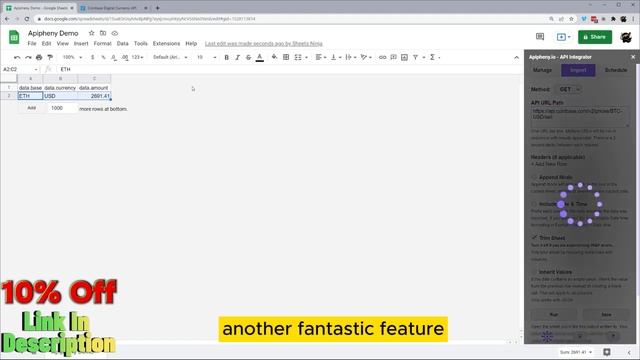Click the redo arrow icon
Viewport: 640px width, 360px height.
click(28, 58)
